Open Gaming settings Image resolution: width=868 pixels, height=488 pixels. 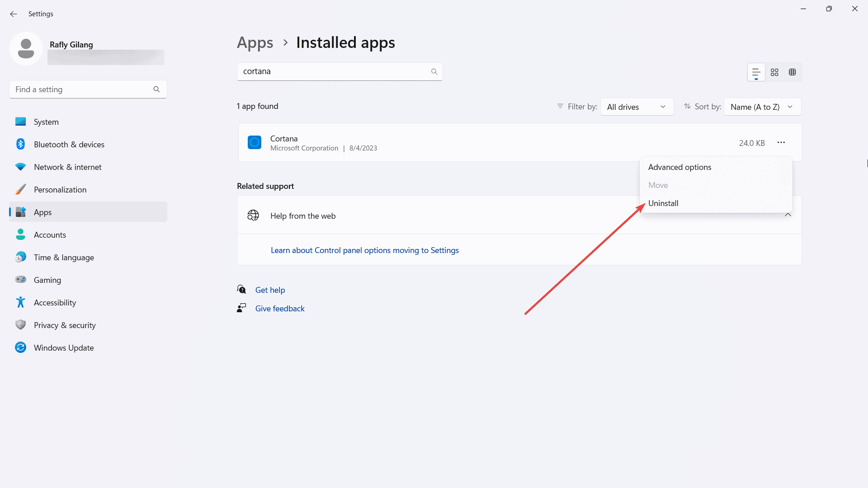[x=88, y=280]
